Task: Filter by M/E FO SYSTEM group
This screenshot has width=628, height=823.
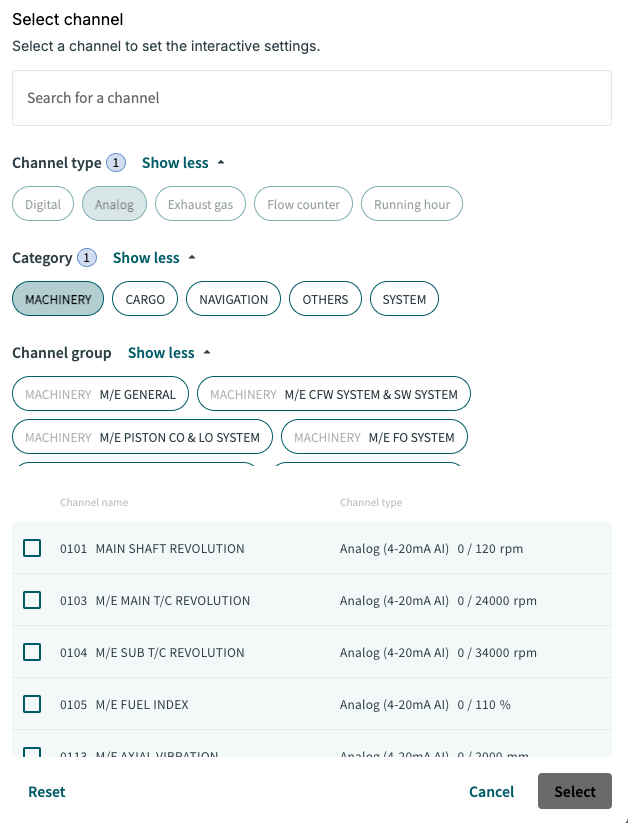Action: point(374,437)
